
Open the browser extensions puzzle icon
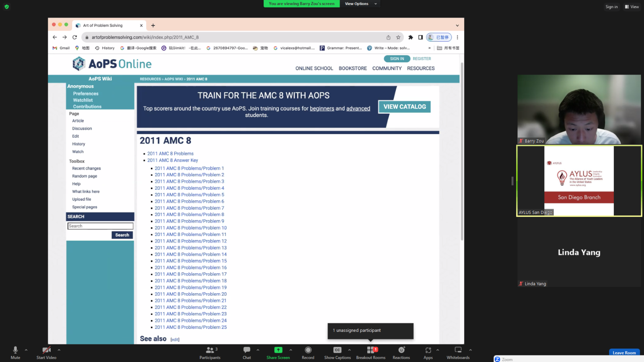410,37
